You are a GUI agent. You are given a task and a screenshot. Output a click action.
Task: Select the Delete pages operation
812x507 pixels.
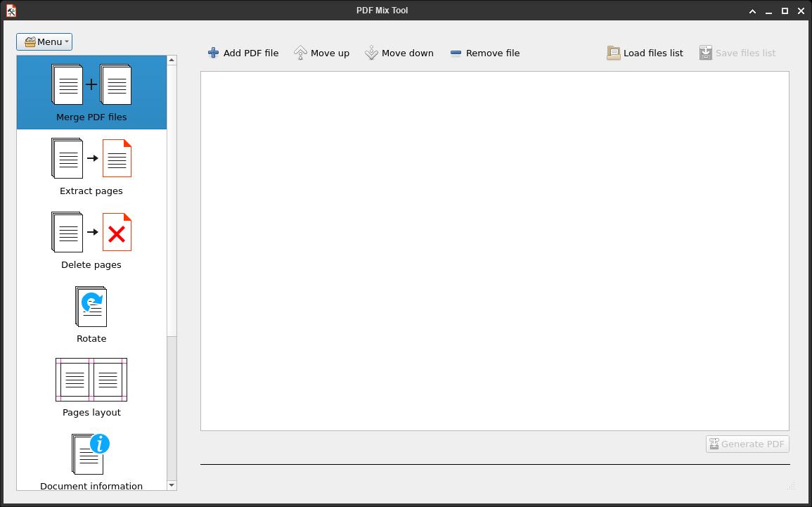point(91,240)
